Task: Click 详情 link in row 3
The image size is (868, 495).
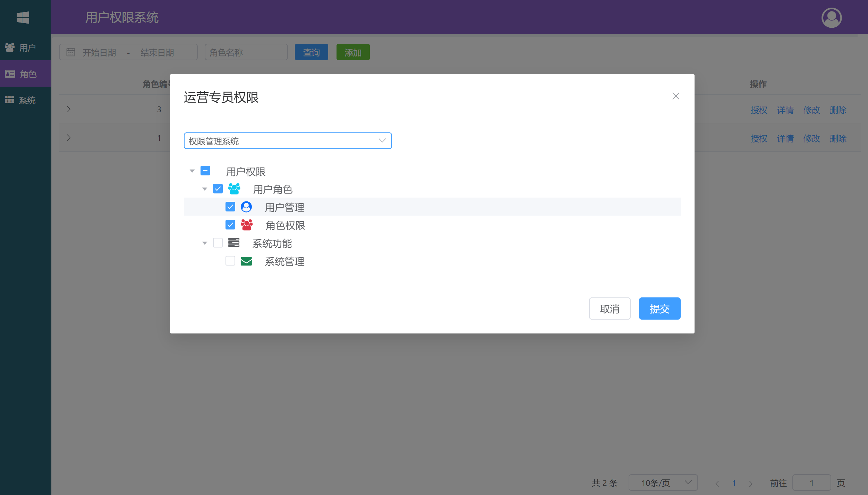Action: tap(785, 110)
